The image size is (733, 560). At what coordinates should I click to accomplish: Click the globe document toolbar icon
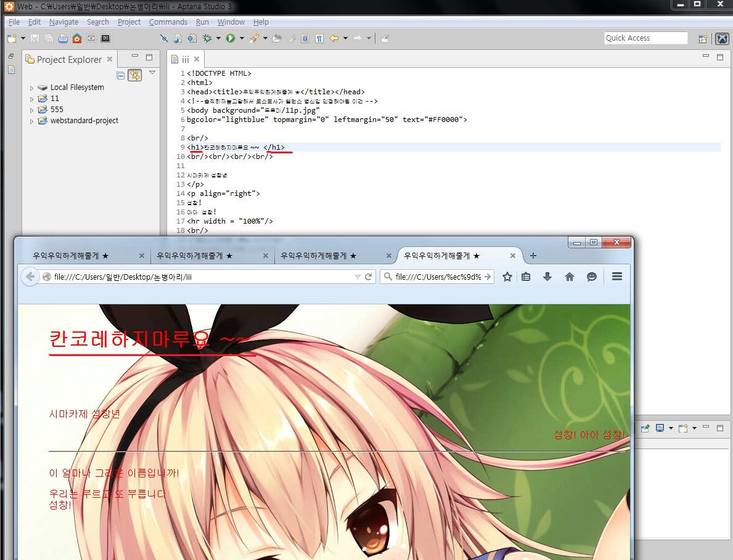tap(178, 38)
